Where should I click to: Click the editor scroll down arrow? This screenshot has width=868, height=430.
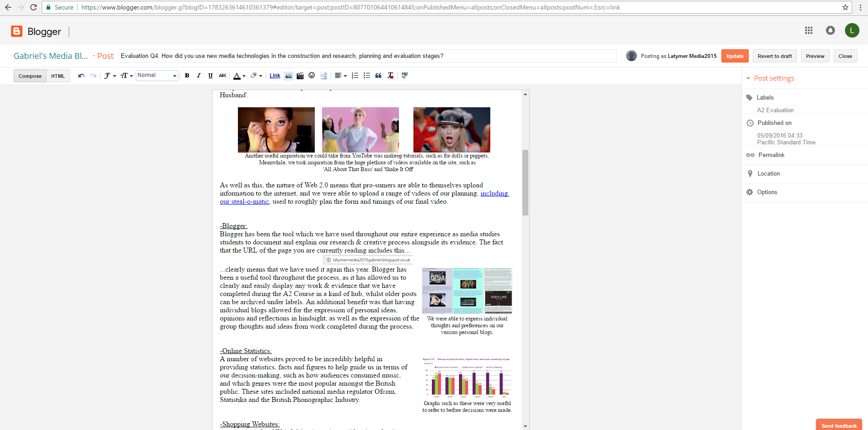point(525,426)
